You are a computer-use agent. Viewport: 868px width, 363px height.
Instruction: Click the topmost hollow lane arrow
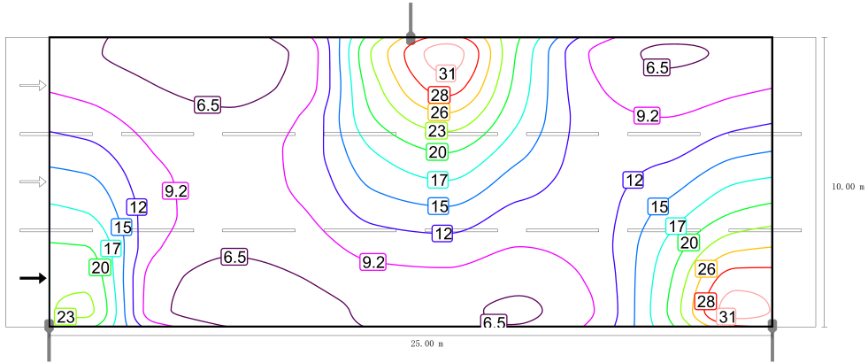33,85
